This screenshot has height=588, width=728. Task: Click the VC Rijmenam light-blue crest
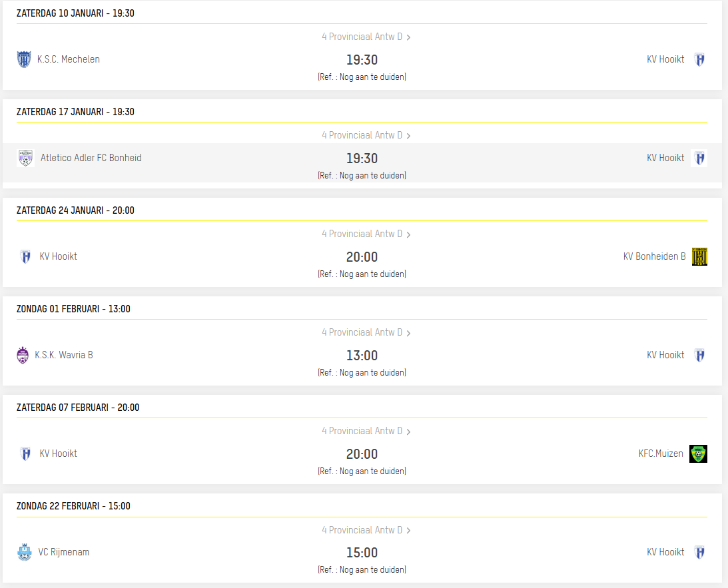click(25, 552)
